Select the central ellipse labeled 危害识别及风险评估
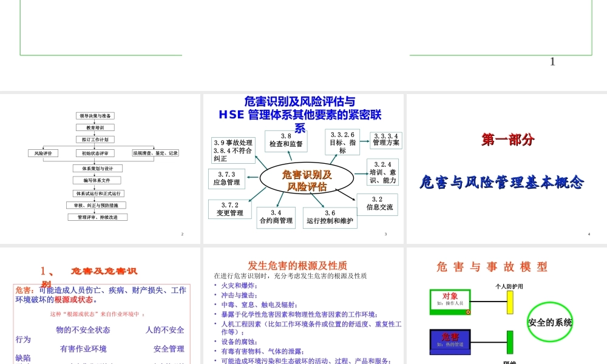 tap(305, 178)
